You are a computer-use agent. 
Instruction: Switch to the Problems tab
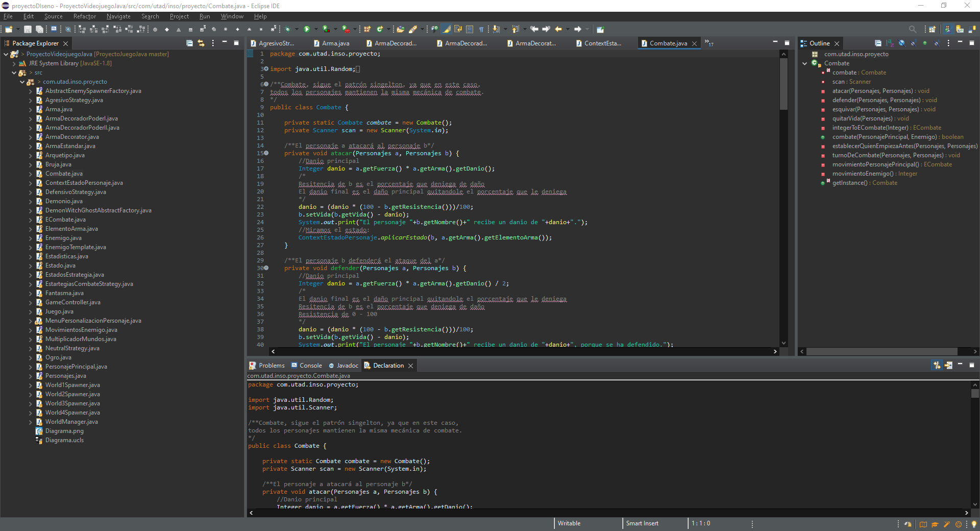(267, 366)
